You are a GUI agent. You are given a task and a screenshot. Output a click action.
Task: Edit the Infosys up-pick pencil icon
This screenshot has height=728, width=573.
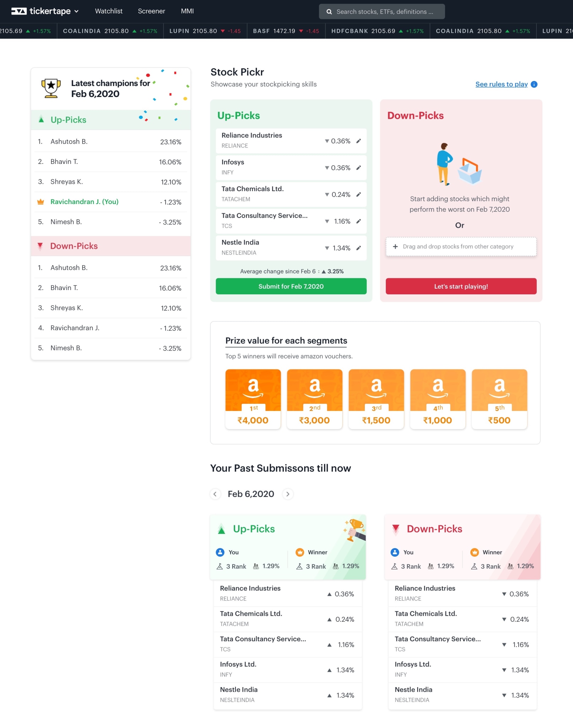[x=358, y=168]
